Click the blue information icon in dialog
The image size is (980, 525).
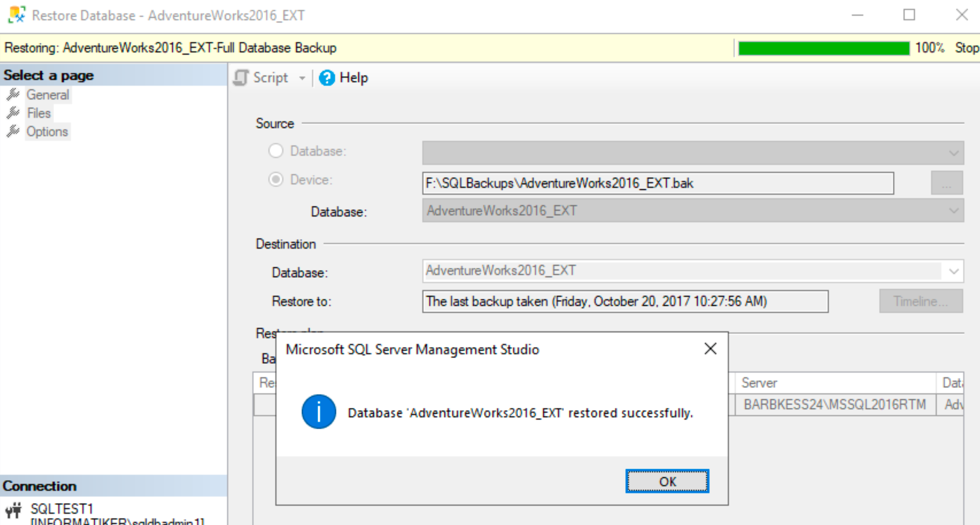[319, 412]
